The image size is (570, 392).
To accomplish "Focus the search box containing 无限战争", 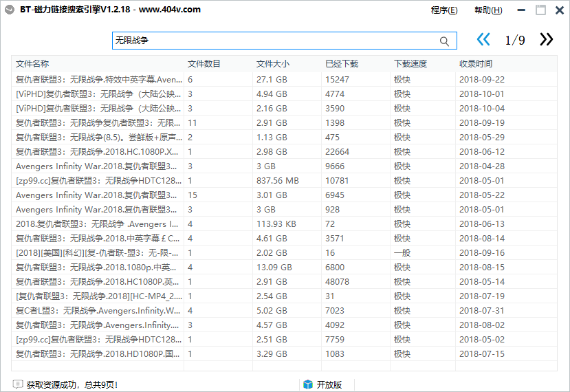I will point(275,41).
